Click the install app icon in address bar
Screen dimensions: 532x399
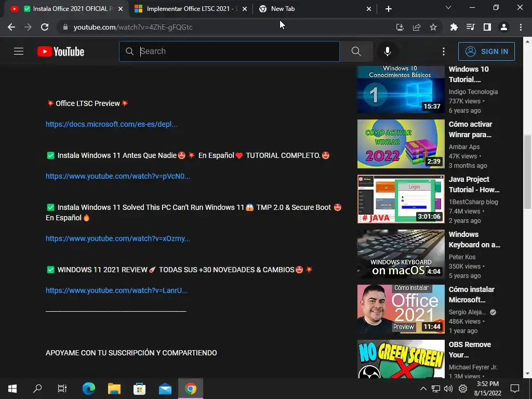coord(400,27)
